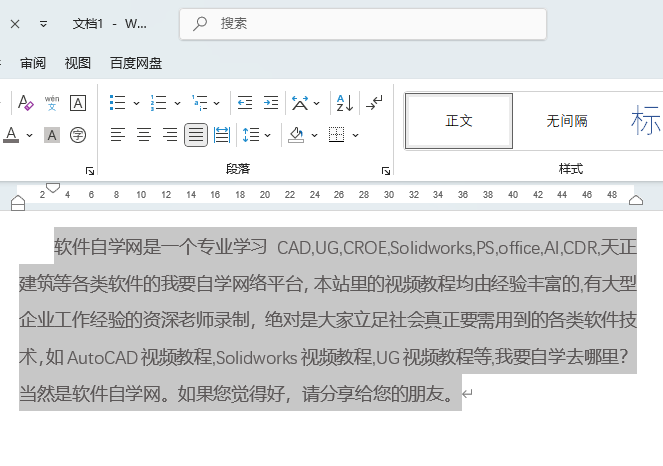Image resolution: width=663 pixels, height=466 pixels.
Task: Decrease paragraph indent
Action: [245, 103]
